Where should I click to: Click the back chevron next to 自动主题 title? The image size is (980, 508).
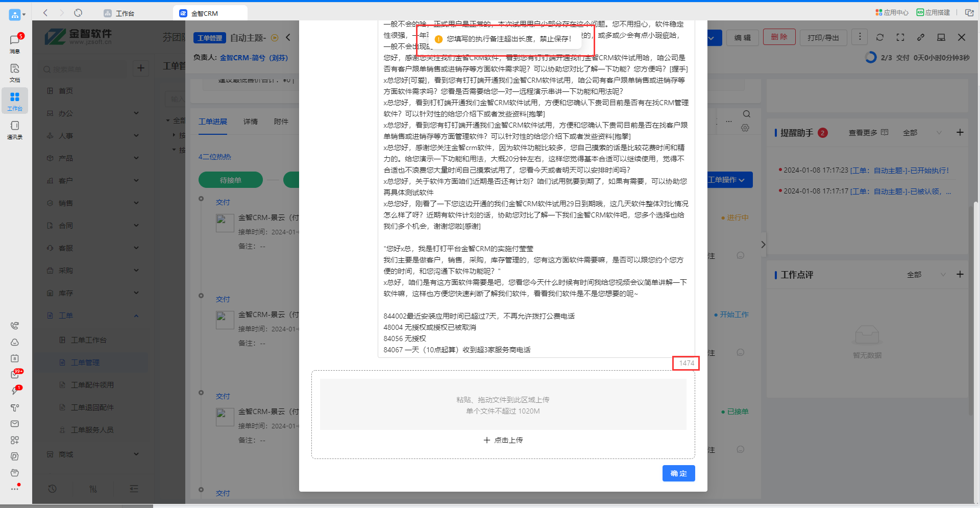(288, 37)
